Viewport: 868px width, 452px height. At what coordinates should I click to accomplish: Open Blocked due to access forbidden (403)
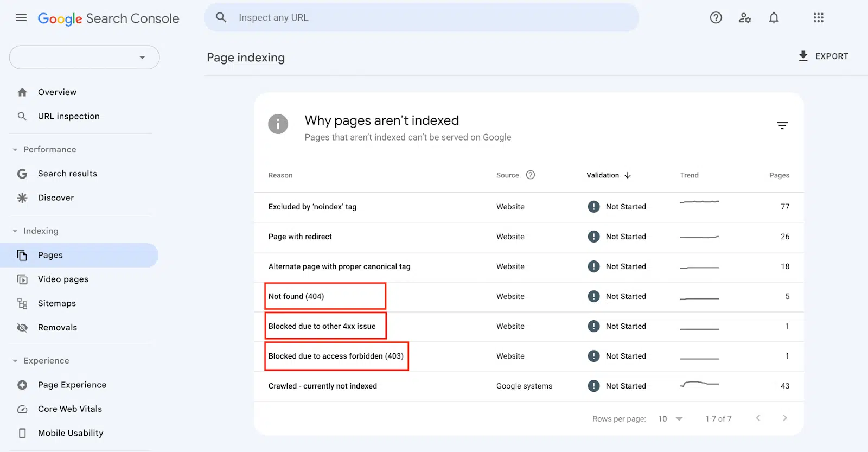click(x=336, y=356)
